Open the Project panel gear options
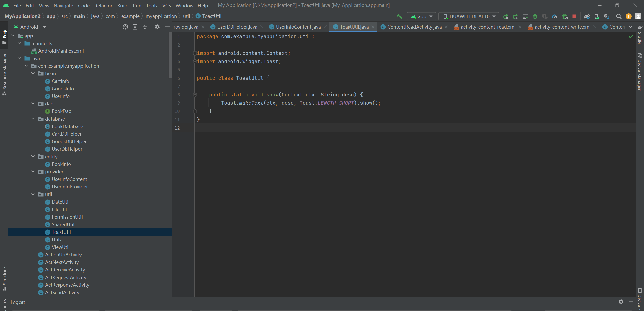This screenshot has width=644, height=311. [x=157, y=27]
